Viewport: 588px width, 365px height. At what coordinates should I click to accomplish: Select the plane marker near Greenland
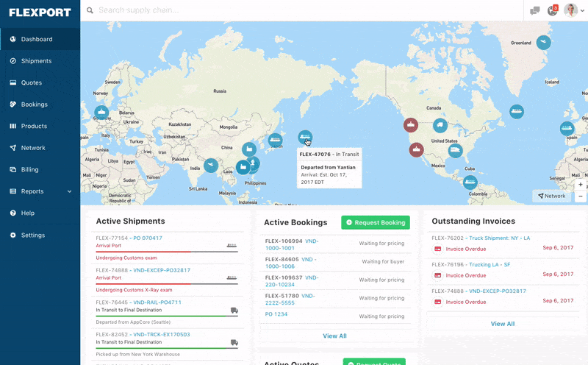[543, 43]
